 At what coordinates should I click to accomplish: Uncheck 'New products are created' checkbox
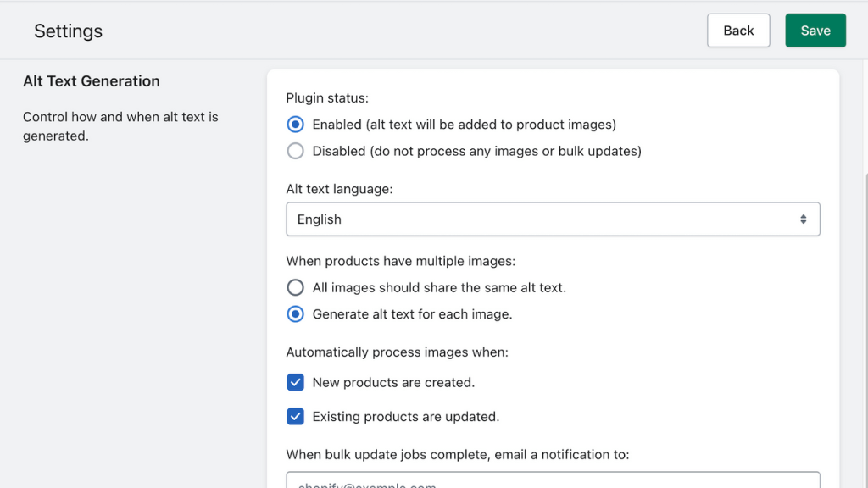coord(295,382)
